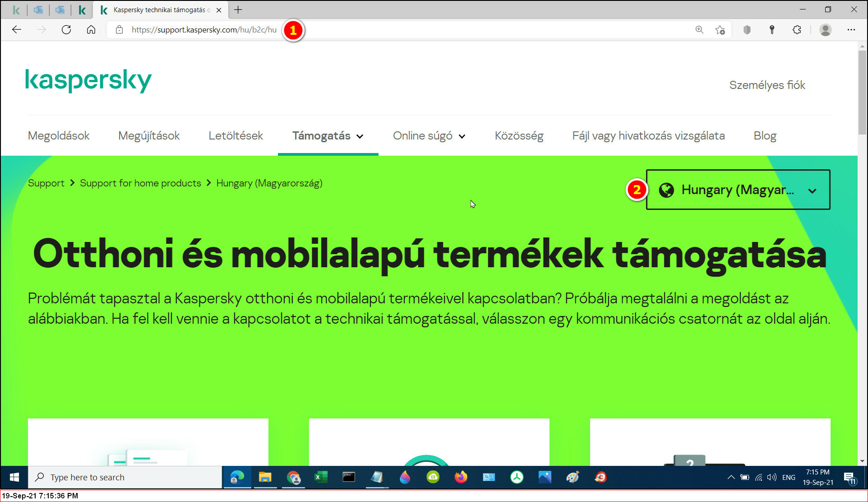Open Microsoft Edge from the taskbar
The width and height of the screenshot is (868, 502).
(x=237, y=477)
